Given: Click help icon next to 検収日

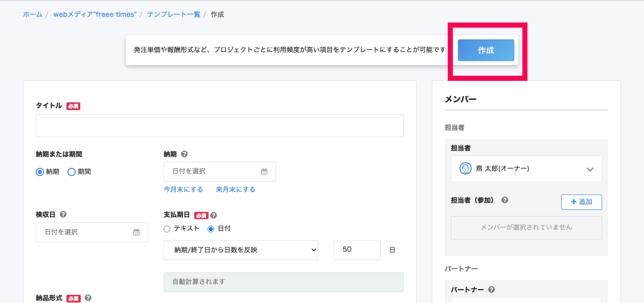Looking at the screenshot, I should (63, 214).
